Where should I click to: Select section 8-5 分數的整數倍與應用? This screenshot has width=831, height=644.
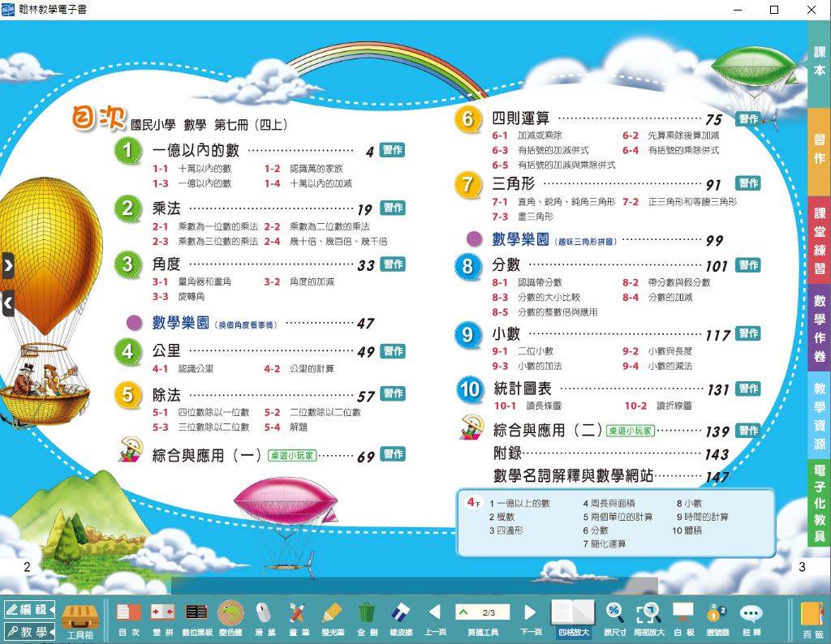point(545,312)
